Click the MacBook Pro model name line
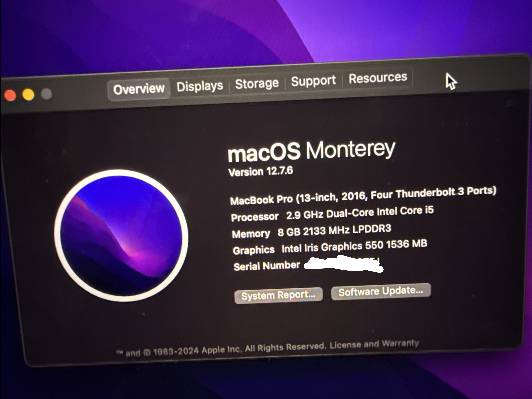The image size is (532, 399). point(363,195)
